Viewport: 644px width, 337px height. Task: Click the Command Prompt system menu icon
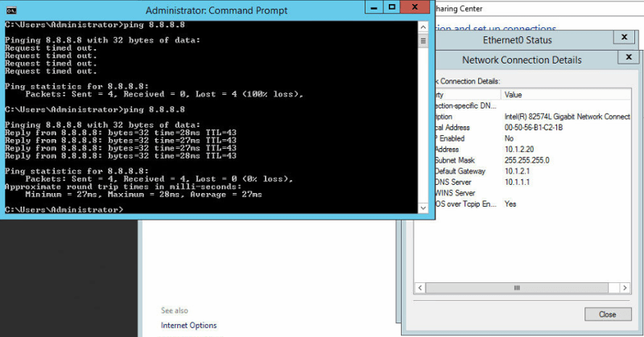(x=10, y=8)
